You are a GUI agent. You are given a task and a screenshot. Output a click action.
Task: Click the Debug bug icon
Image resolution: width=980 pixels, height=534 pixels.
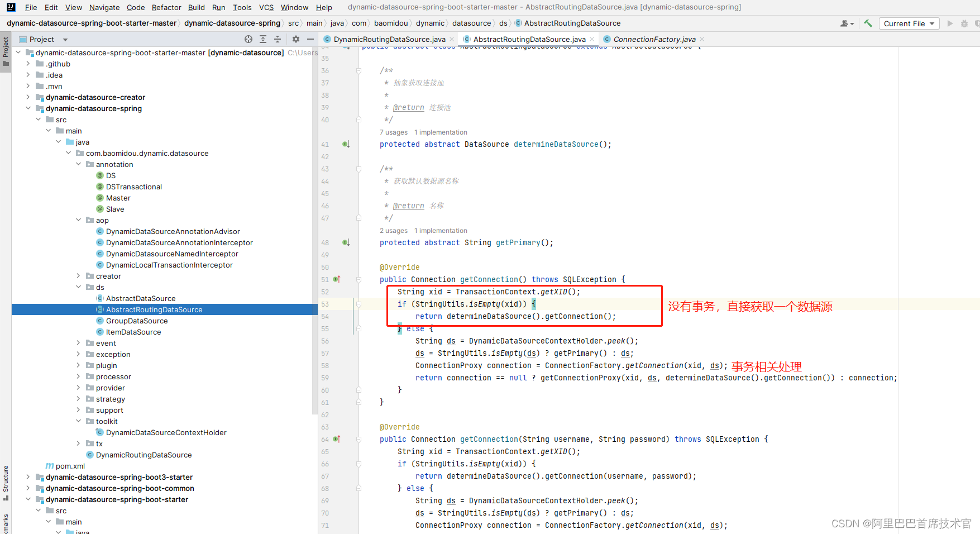964,23
